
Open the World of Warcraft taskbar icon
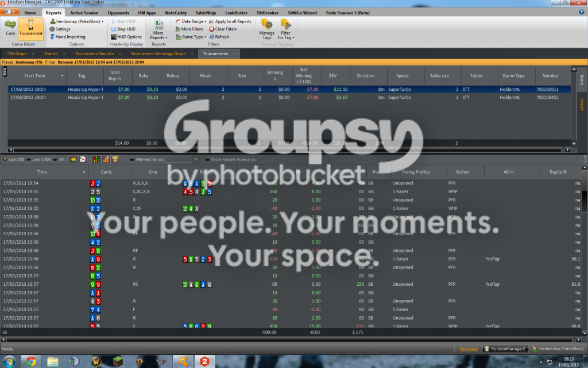[x=96, y=361]
